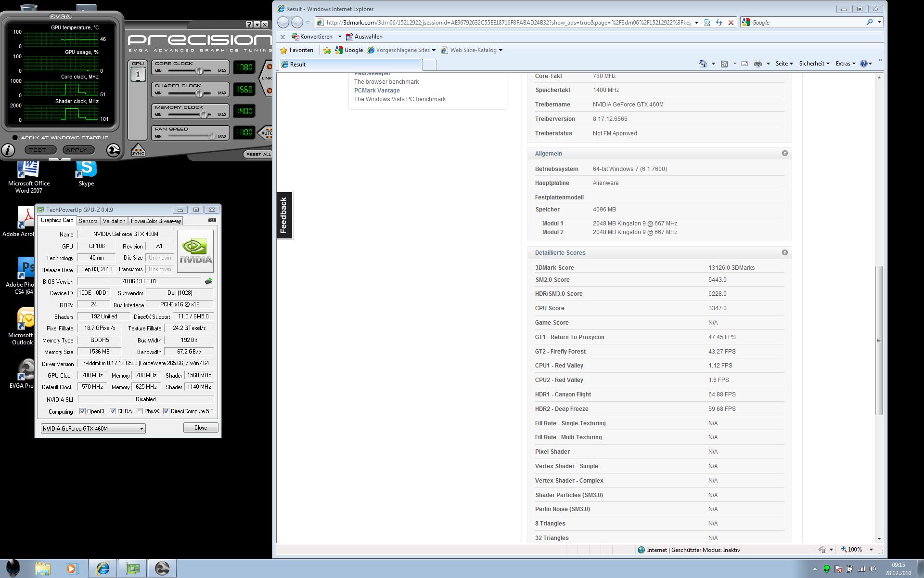
Task: Click Close button in GPU-Z
Action: [201, 428]
